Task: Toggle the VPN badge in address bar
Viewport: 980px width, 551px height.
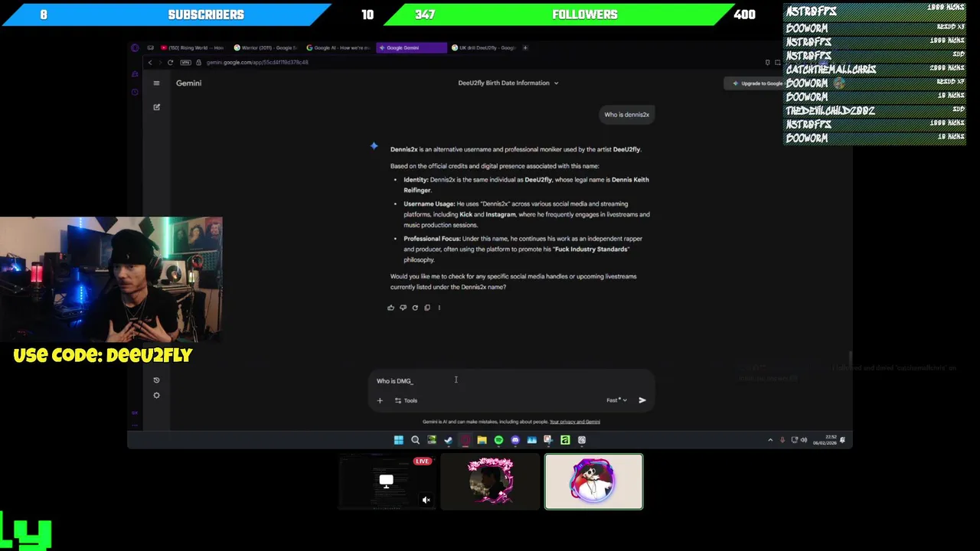Action: (185, 62)
